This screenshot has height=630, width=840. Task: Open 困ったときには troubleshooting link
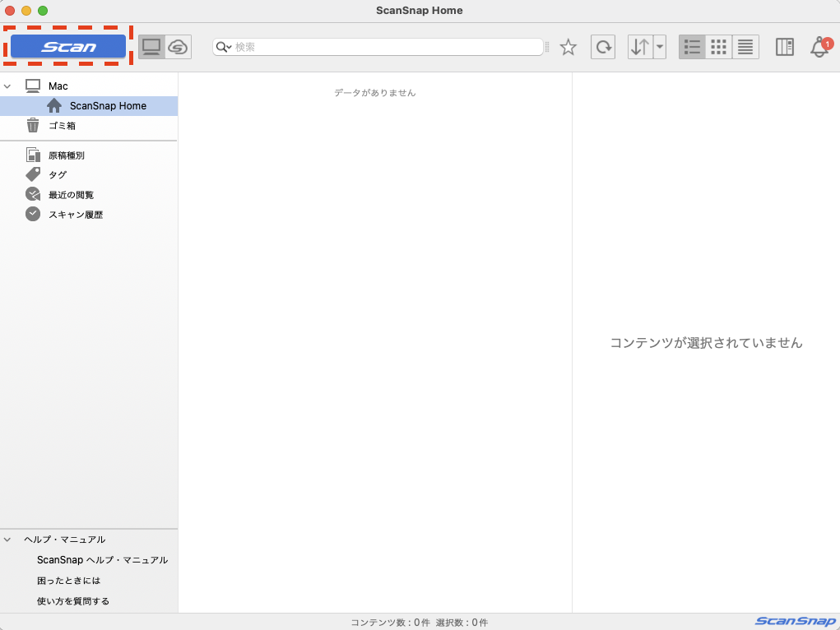(68, 581)
